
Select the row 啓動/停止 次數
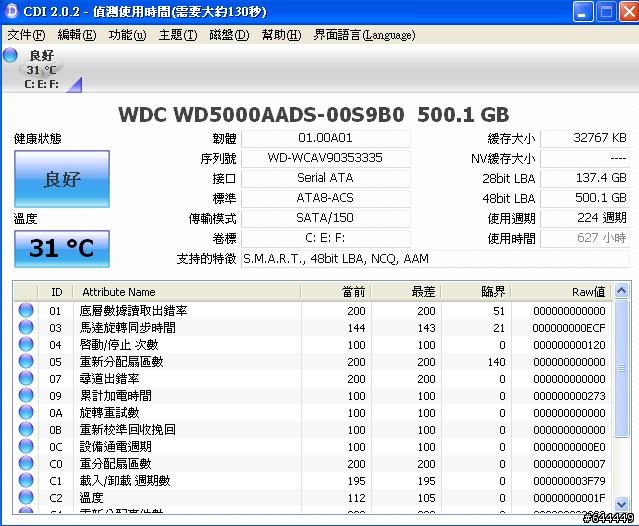[x=313, y=345]
